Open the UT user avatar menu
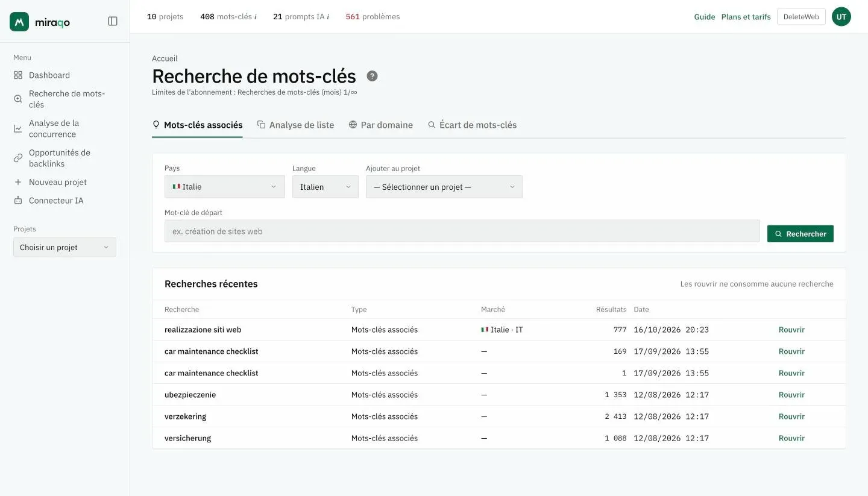Image resolution: width=868 pixels, height=496 pixels. click(841, 17)
